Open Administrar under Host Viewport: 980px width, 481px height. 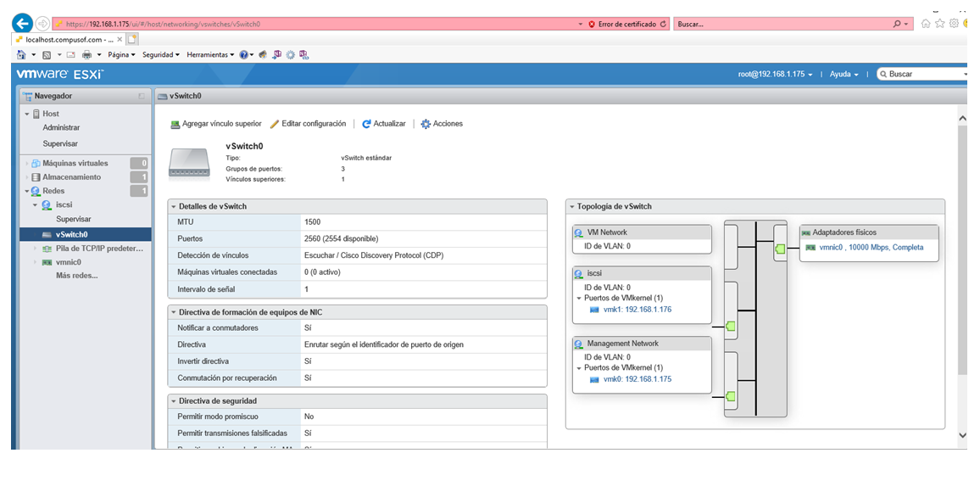61,127
